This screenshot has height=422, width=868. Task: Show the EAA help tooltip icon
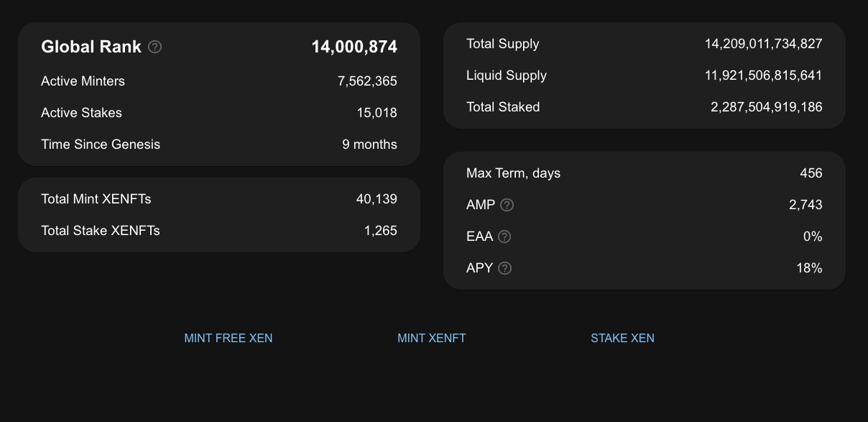tap(504, 237)
